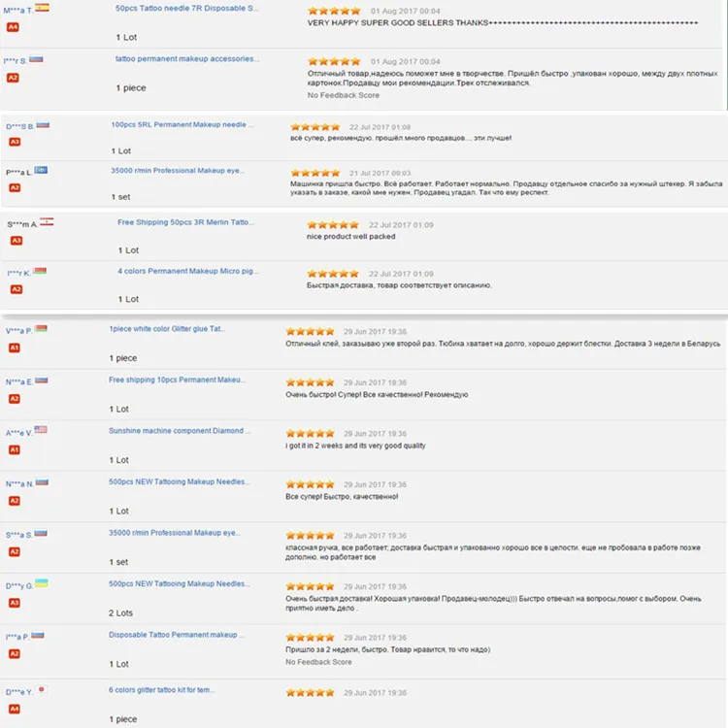Click the Belarus flag beside I***r K.
This screenshot has height=728, width=728.
coord(40,271)
